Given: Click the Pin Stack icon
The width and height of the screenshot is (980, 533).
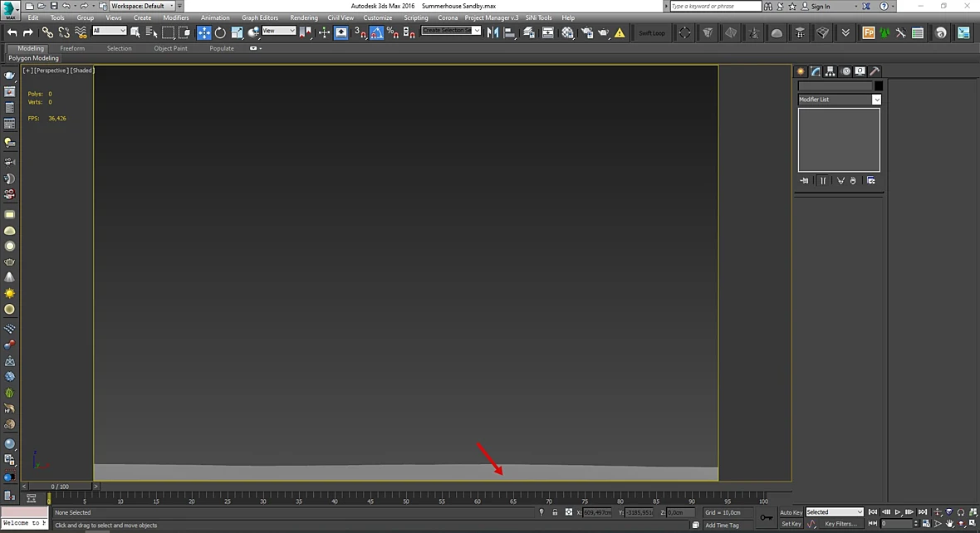Looking at the screenshot, I should (x=805, y=181).
